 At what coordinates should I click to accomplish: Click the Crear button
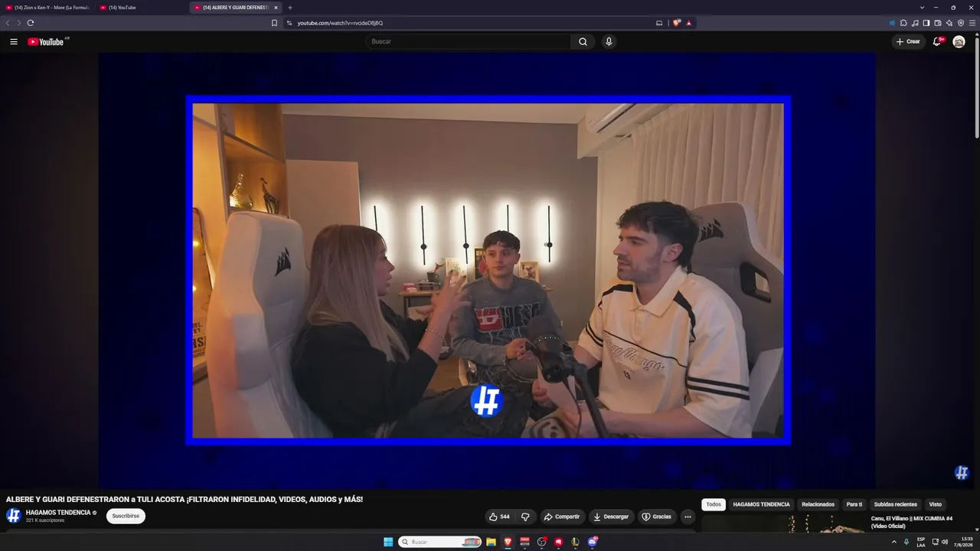click(908, 41)
